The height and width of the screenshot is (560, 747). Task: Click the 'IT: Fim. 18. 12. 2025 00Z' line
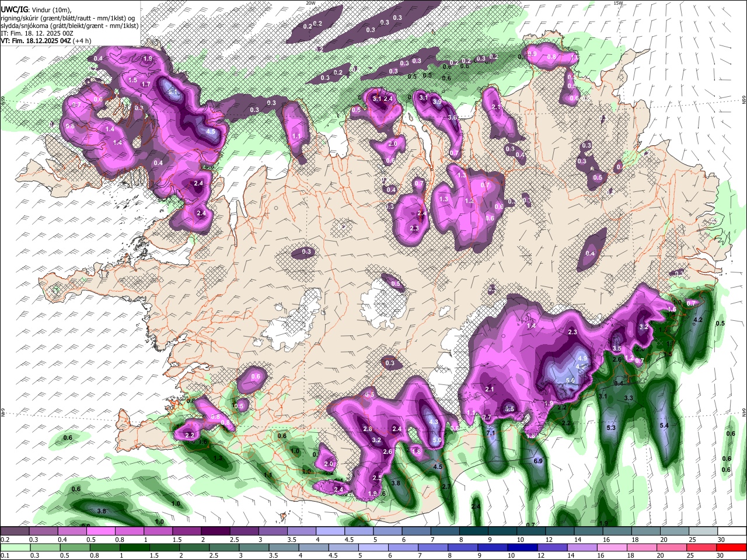pos(37,33)
